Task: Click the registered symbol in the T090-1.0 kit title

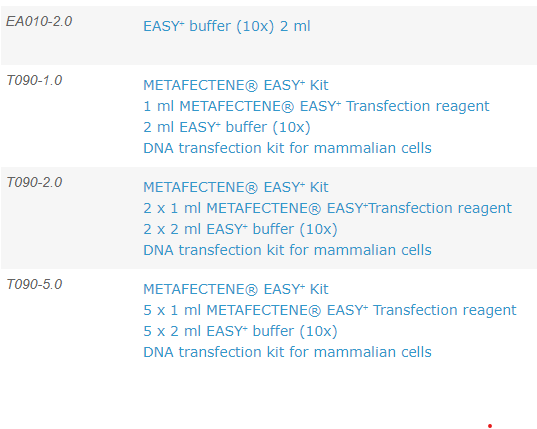Action: [252, 86]
